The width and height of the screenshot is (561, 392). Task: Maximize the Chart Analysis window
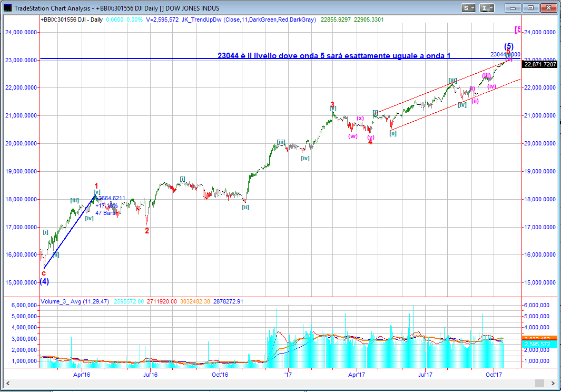pos(530,8)
